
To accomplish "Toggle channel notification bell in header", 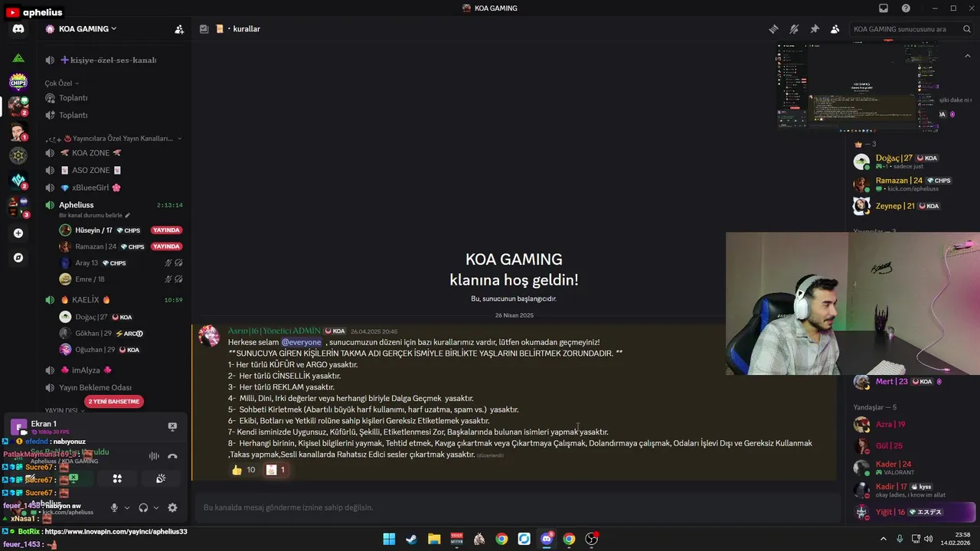I will (794, 29).
